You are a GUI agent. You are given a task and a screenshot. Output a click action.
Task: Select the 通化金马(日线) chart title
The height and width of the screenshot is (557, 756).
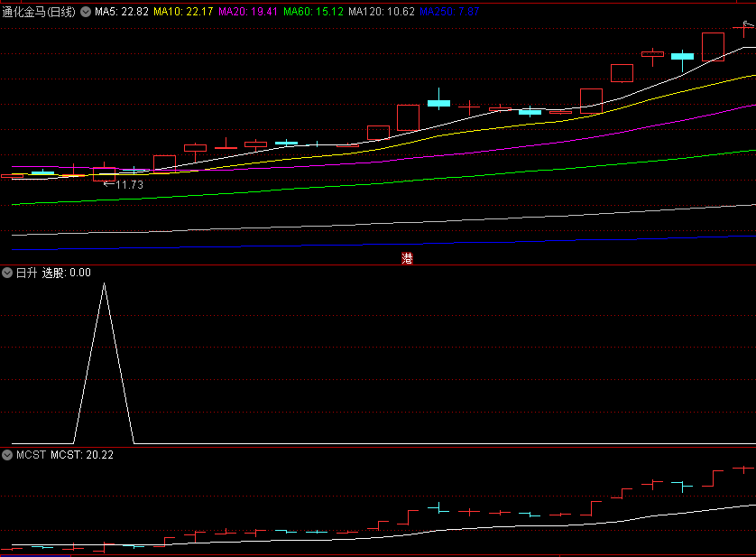click(39, 12)
